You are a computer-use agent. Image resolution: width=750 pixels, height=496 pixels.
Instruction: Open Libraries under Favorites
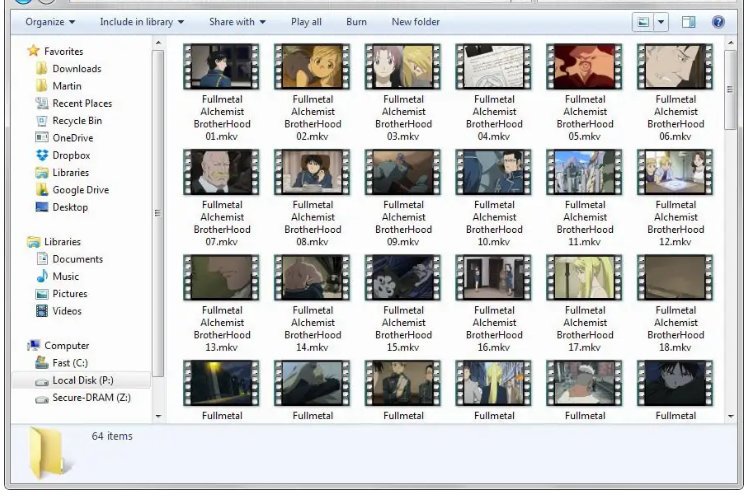(x=70, y=172)
